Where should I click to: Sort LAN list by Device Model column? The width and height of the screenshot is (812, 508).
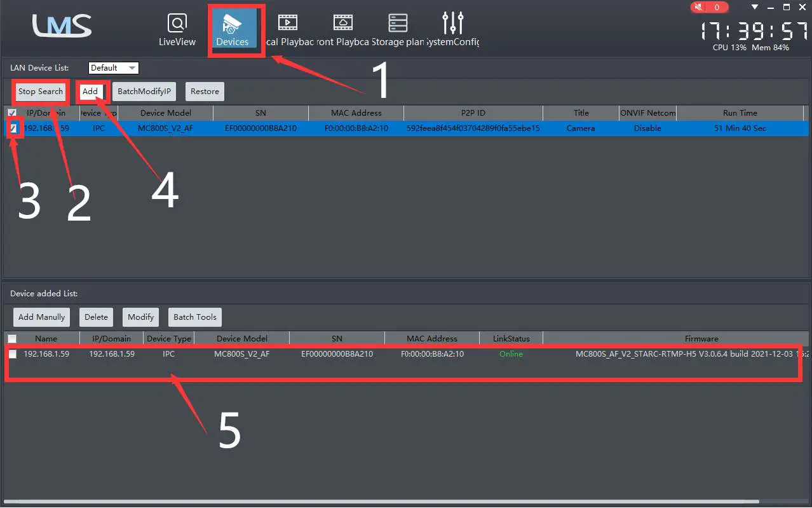(165, 113)
